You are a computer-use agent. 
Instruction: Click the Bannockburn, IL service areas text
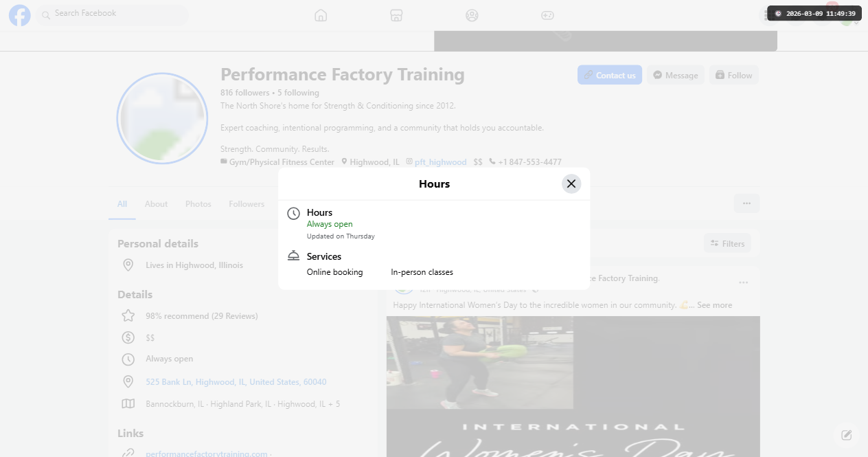click(243, 404)
